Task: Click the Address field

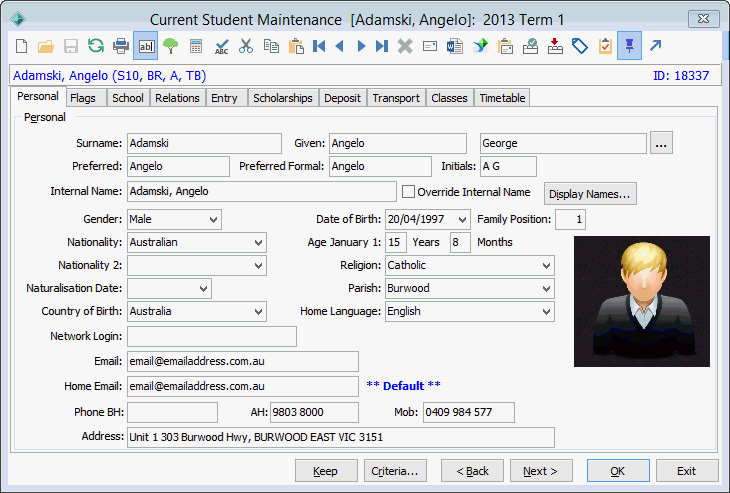Action: point(341,438)
